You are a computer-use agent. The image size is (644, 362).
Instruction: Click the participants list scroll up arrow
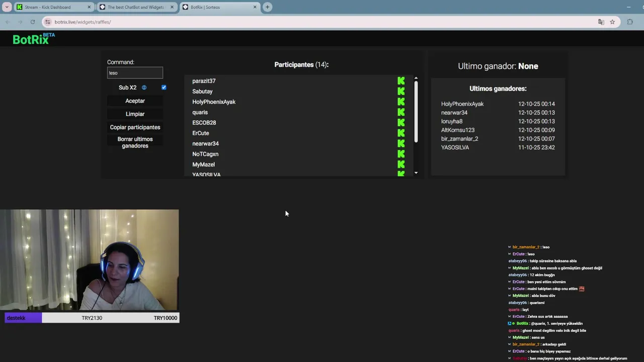pos(416,78)
